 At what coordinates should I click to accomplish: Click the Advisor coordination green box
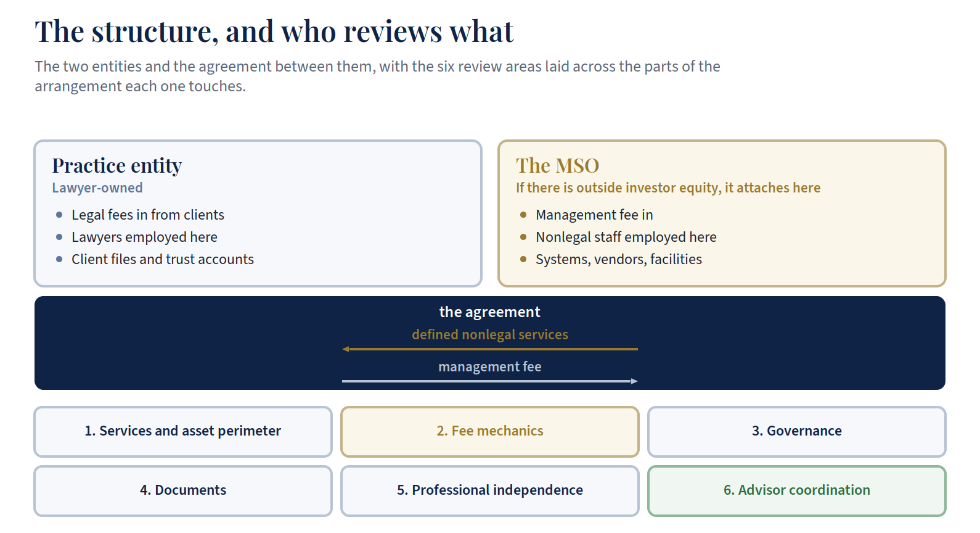797,490
